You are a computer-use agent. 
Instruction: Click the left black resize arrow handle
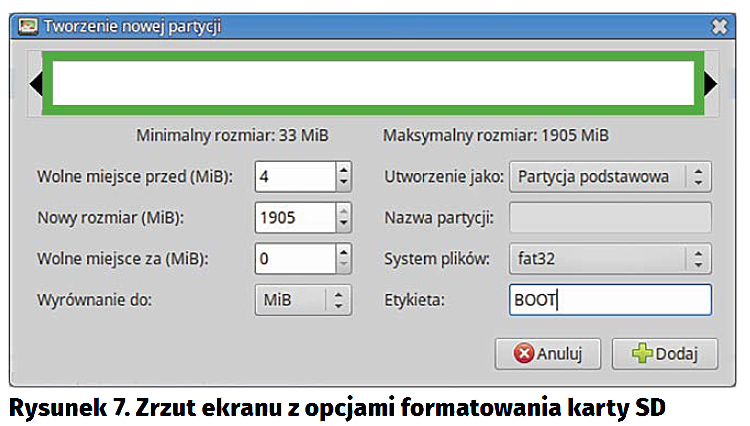click(34, 84)
